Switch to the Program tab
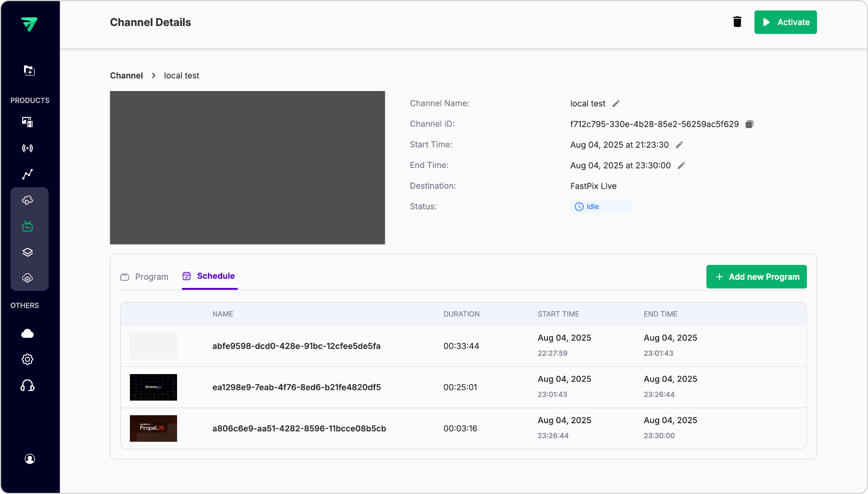 click(x=144, y=277)
